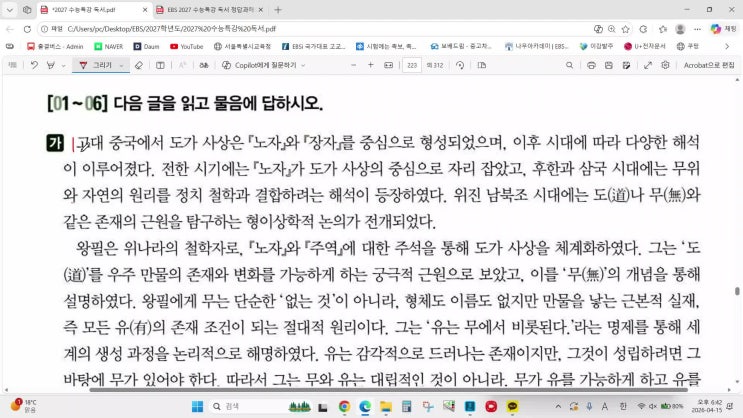Click the Acrobat으로 편집 button
This screenshot has width=743, height=418.
point(708,65)
